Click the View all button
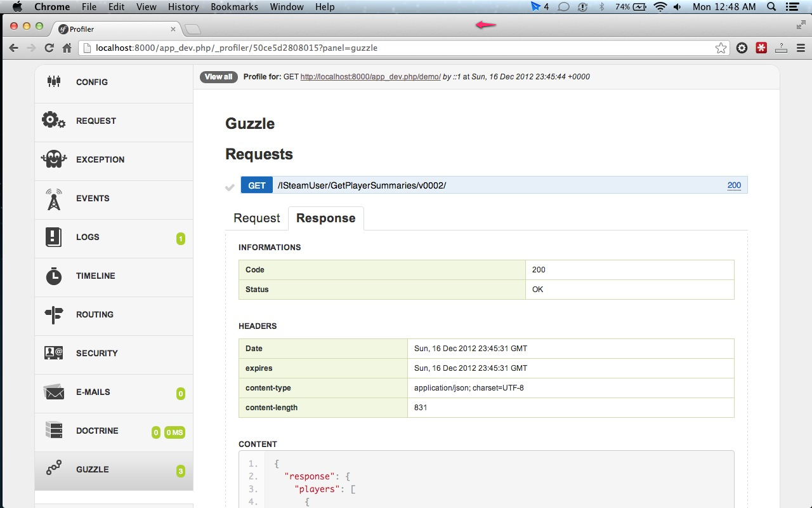The height and width of the screenshot is (508, 812). 218,77
